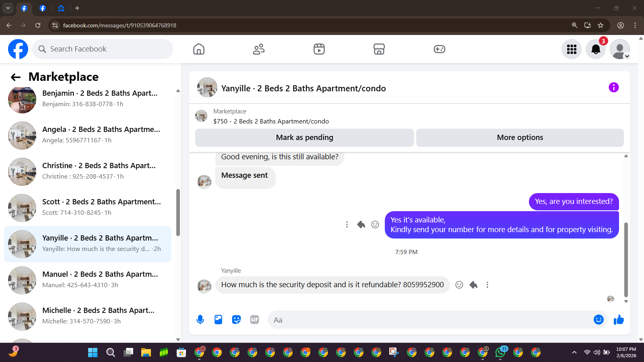Click conversation header listing thumbnail
Screen dimensions: 644x362
click(207, 87)
